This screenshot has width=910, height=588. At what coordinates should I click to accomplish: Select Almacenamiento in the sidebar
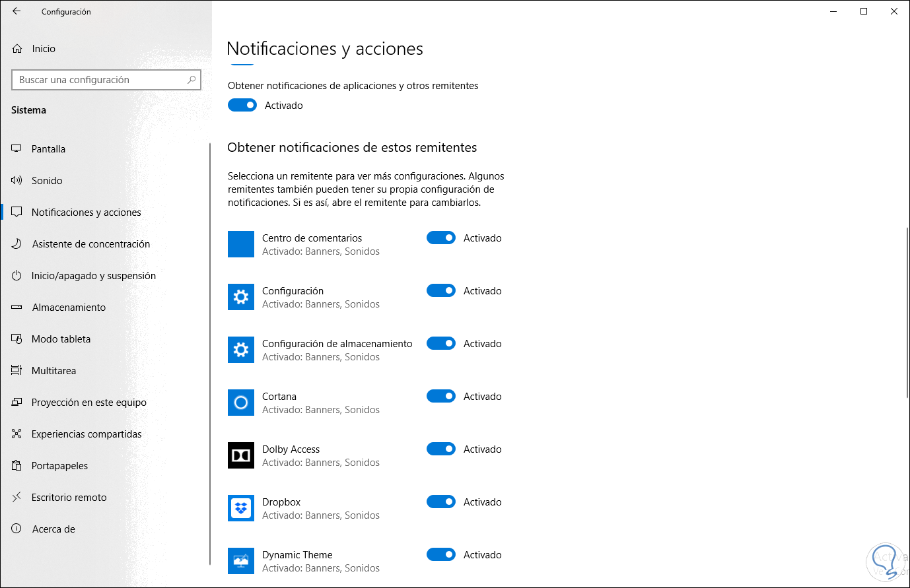pyautogui.click(x=69, y=308)
